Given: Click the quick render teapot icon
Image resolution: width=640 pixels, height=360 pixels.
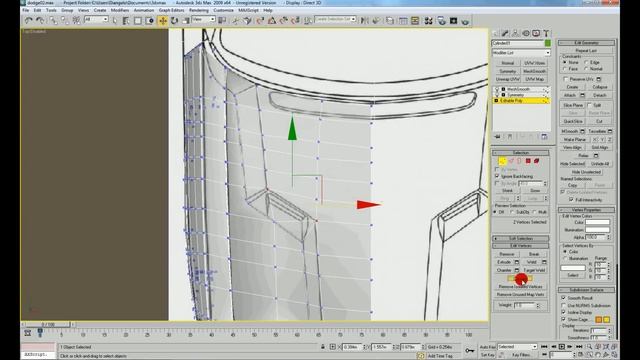Looking at the screenshot, I should (x=465, y=20).
